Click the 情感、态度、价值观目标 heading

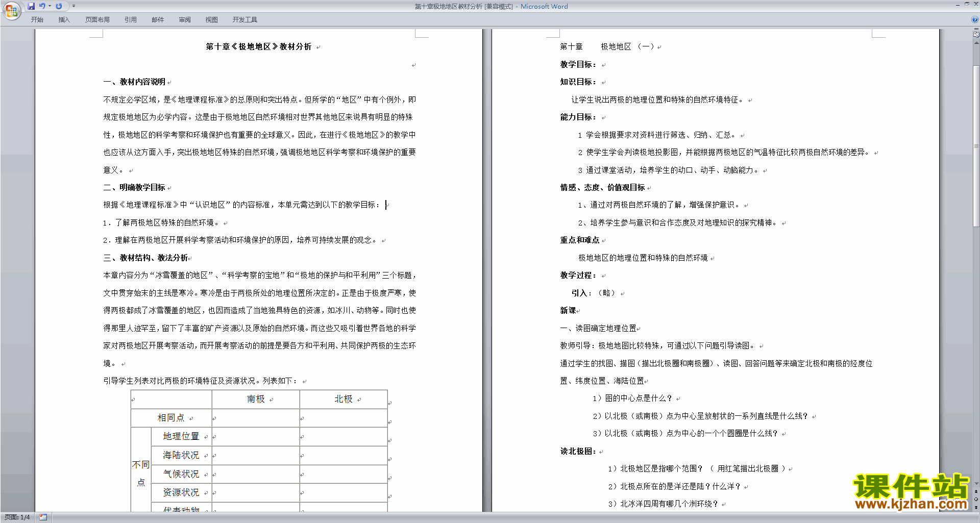point(602,187)
